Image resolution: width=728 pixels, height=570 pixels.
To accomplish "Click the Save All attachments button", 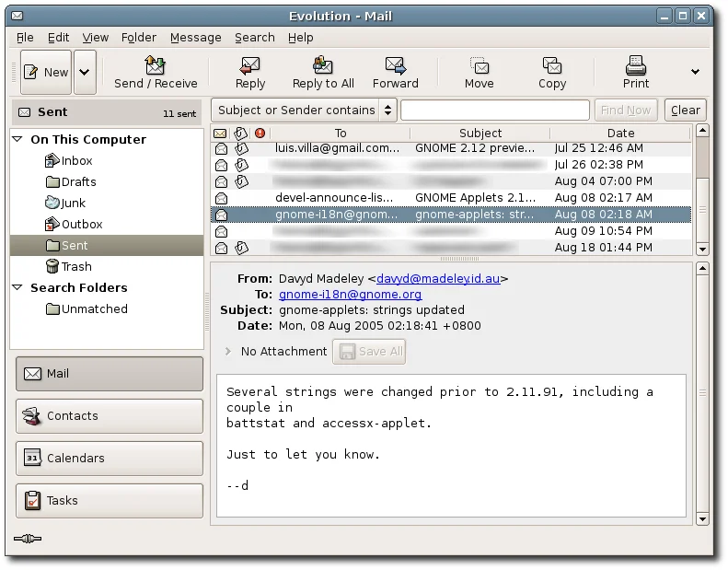I will coord(369,351).
